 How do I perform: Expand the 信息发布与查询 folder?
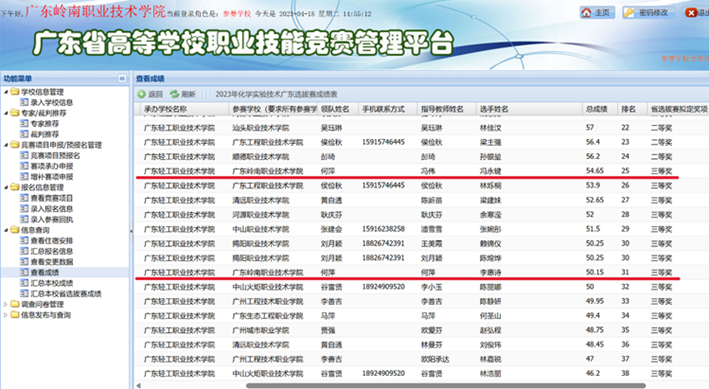pyautogui.click(x=6, y=315)
